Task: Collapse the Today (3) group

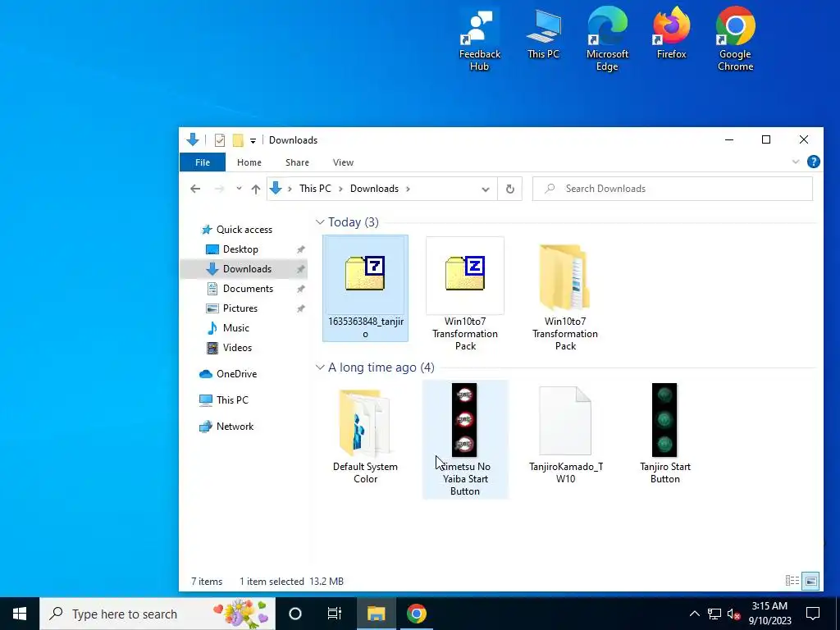Action: pos(320,221)
